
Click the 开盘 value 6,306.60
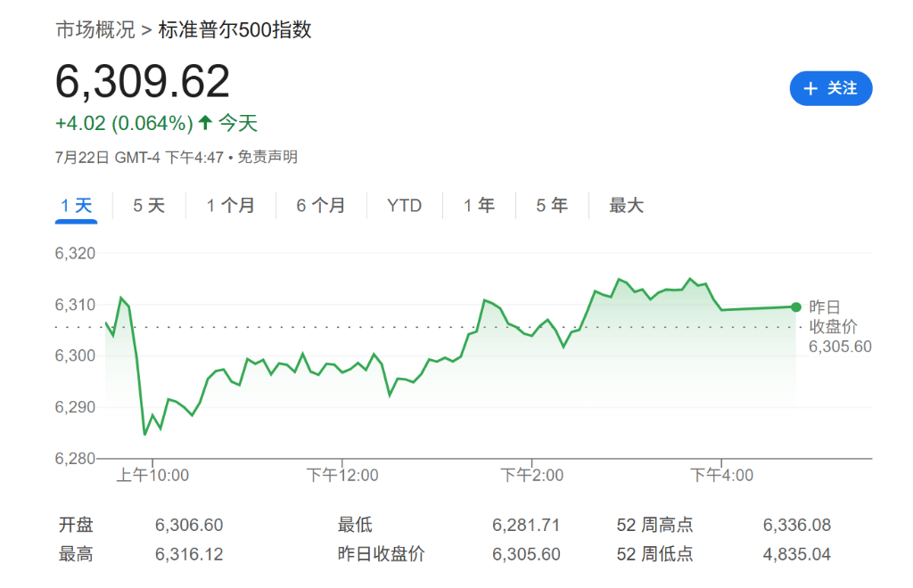point(189,525)
